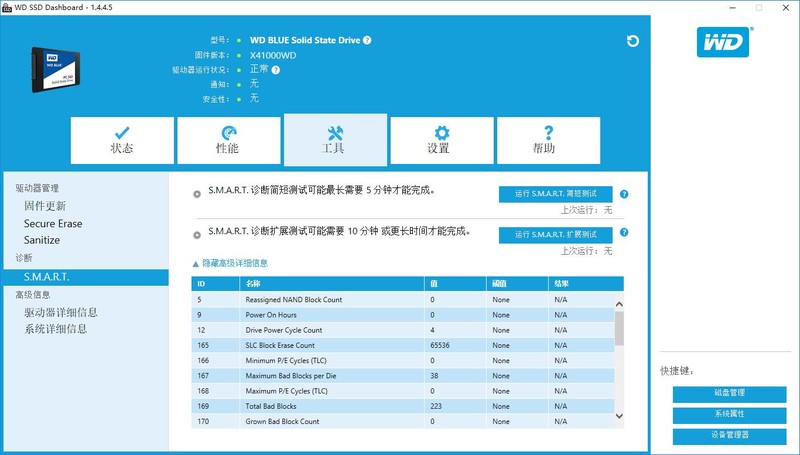Image resolution: width=800 pixels, height=455 pixels.
Task: Click help icon next to S.M.A.R.T. extended test button
Action: 624,232
